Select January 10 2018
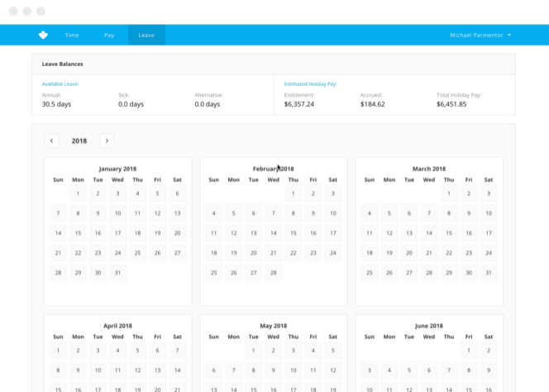Image resolution: width=549 pixels, height=392 pixels. click(x=117, y=213)
